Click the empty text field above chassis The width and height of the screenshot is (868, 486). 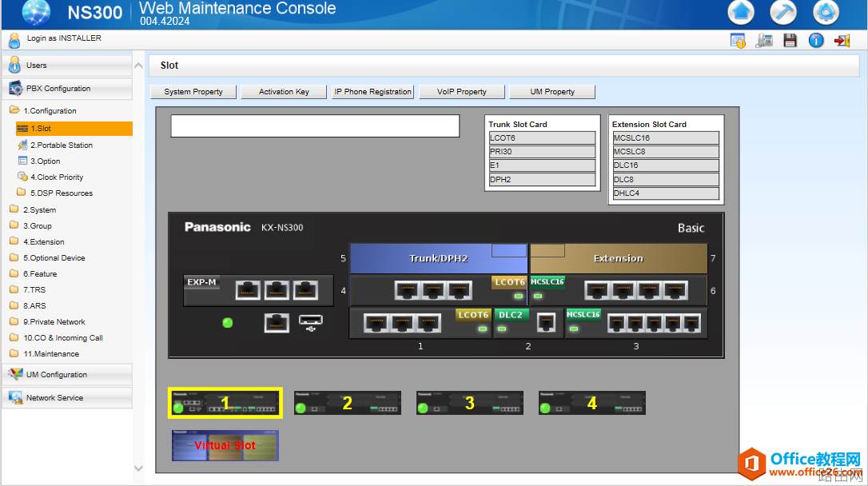(x=315, y=125)
